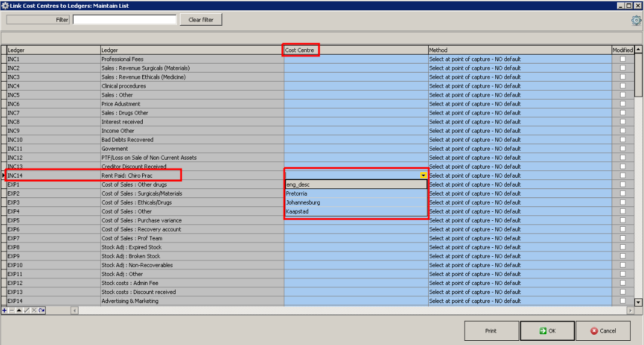Click the black triangle edit-record icon
Viewport: 644px width, 345px height.
[x=19, y=310]
